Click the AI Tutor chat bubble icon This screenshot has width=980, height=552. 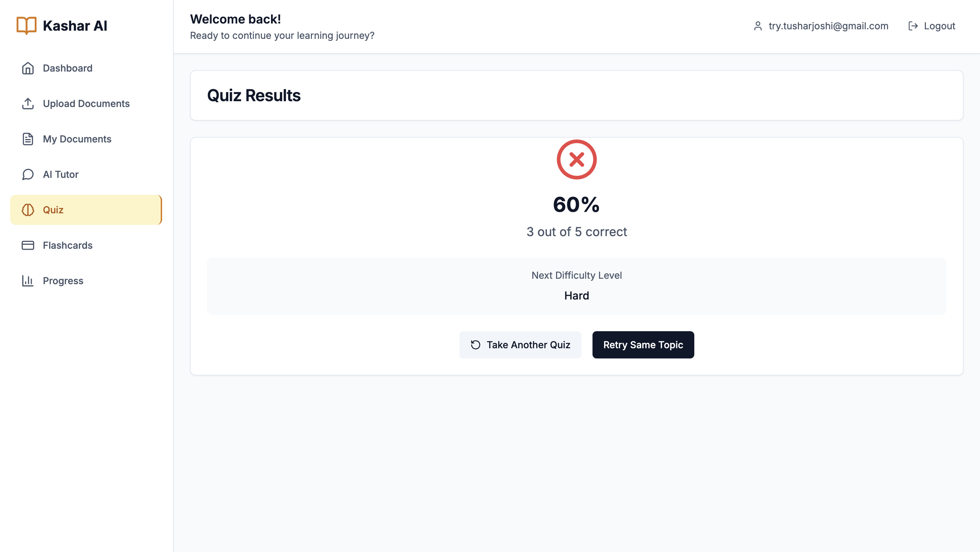[x=28, y=174]
